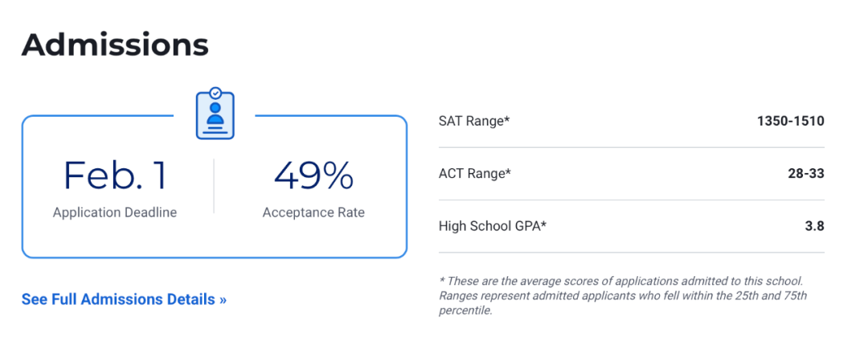Select the Admissions section heading
Viewport: 868px width, 338px height.
point(115,45)
